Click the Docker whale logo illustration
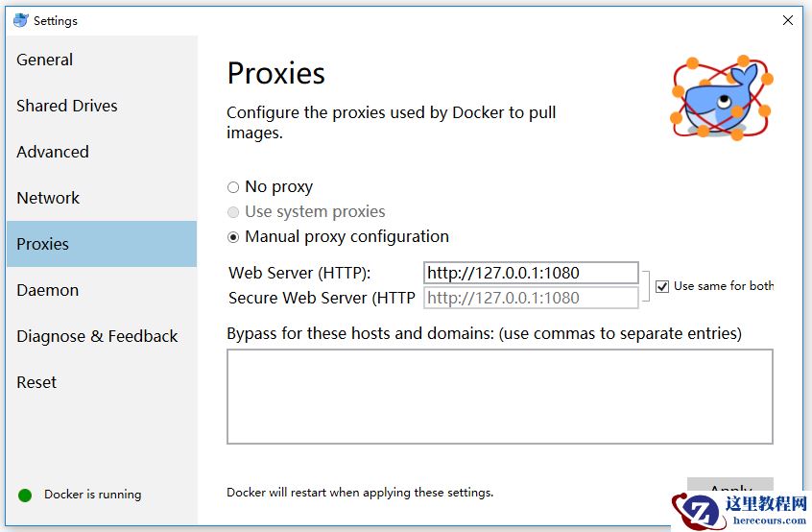Screen dimensions: 812x532 coord(721,96)
